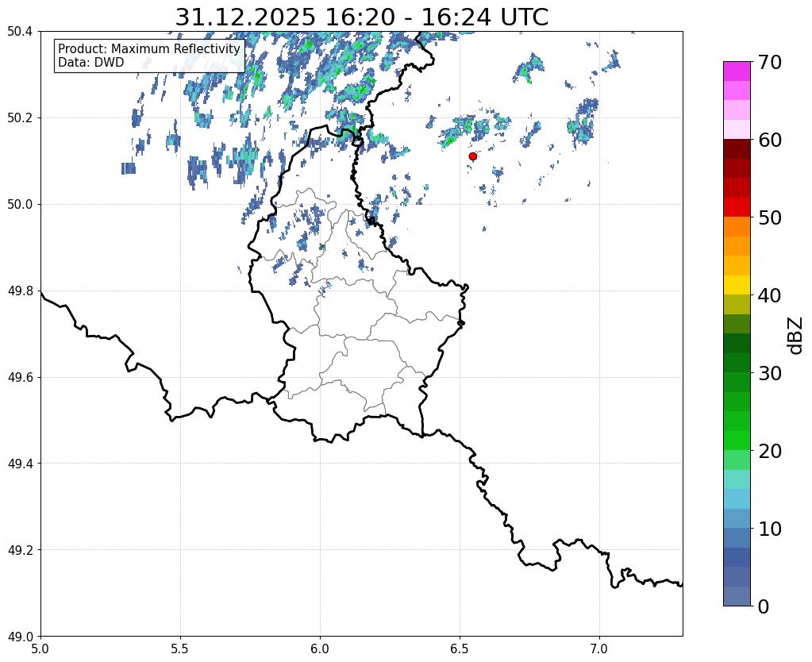Click the latitude axis label 50.4
This screenshot has height=662, width=812.
pos(20,32)
